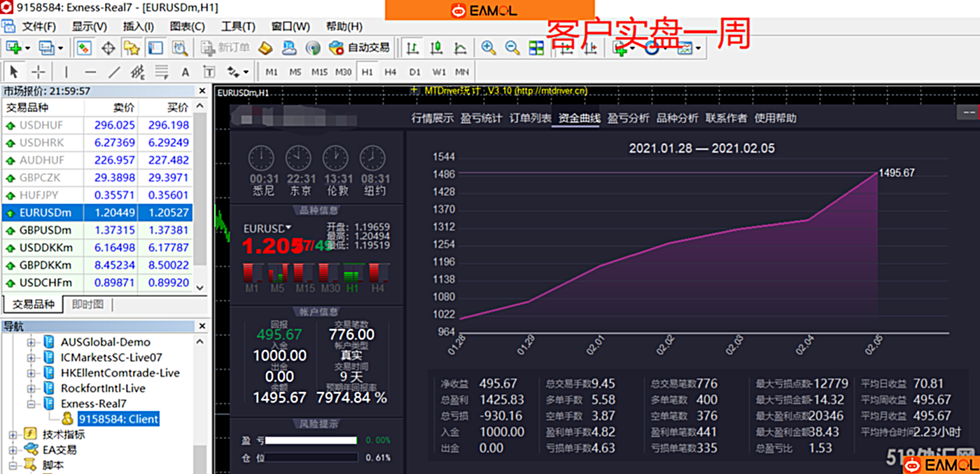Expand the EA交易 tree node

point(13,449)
